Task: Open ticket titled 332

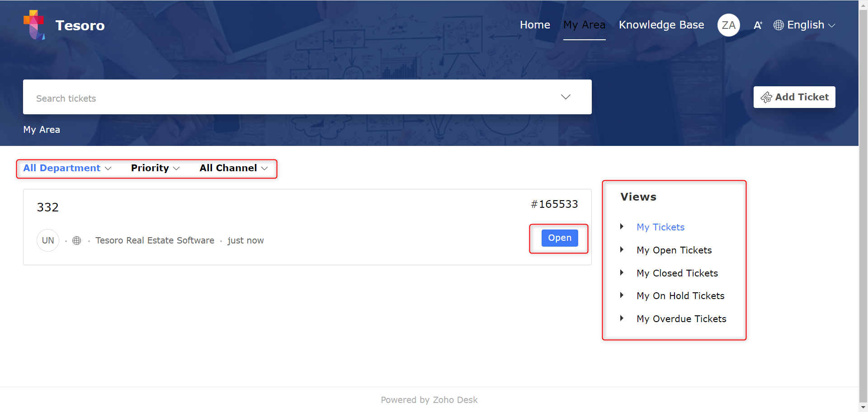Action: pos(48,207)
